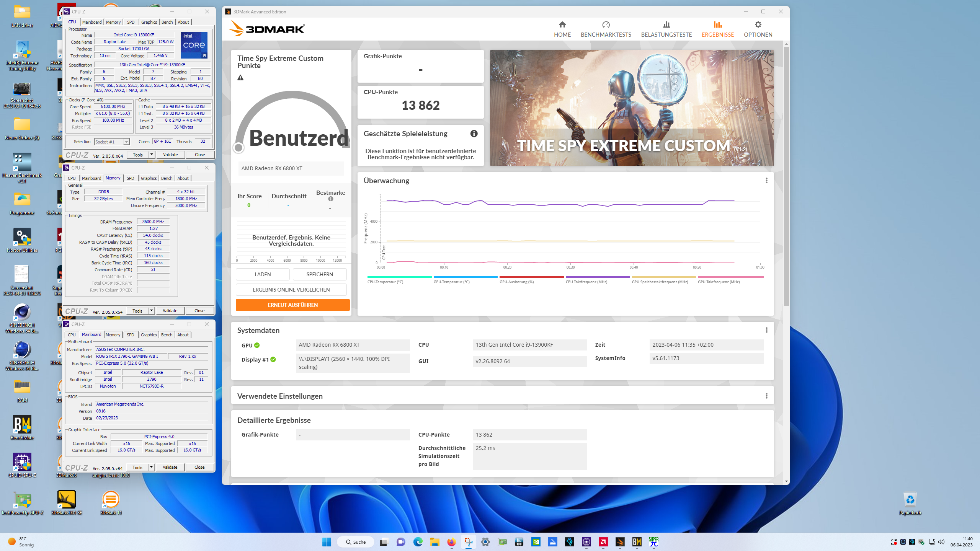
Task: Click Close button in bottom CPU-Z window
Action: pyautogui.click(x=199, y=467)
